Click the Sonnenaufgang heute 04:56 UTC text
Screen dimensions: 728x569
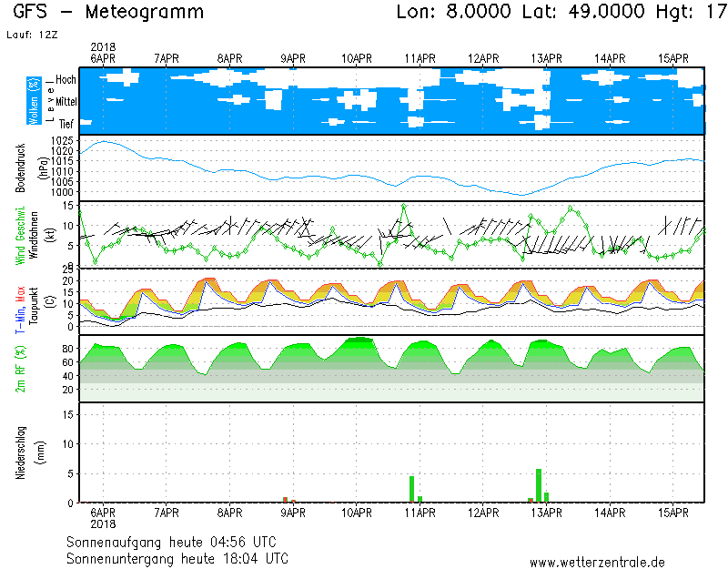pyautogui.click(x=177, y=542)
